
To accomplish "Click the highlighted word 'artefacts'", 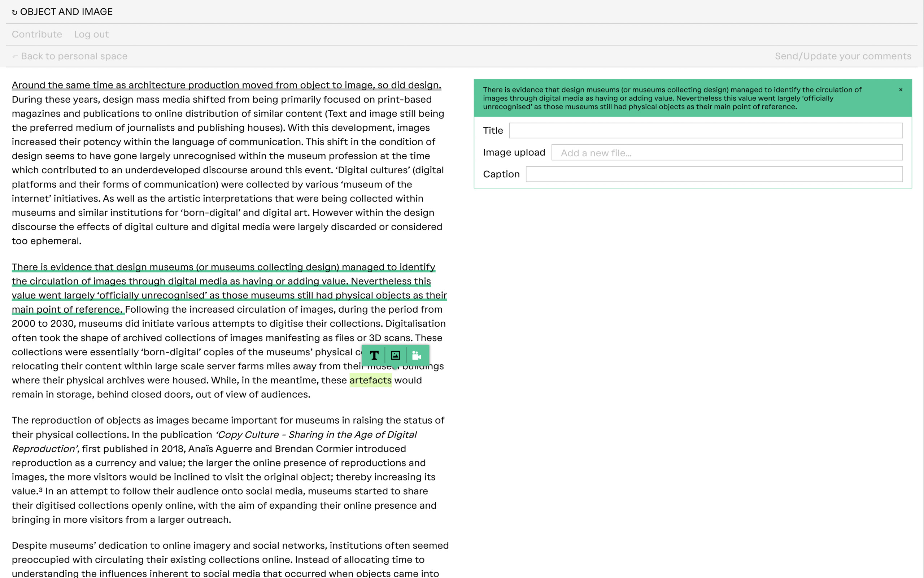I will pos(370,381).
